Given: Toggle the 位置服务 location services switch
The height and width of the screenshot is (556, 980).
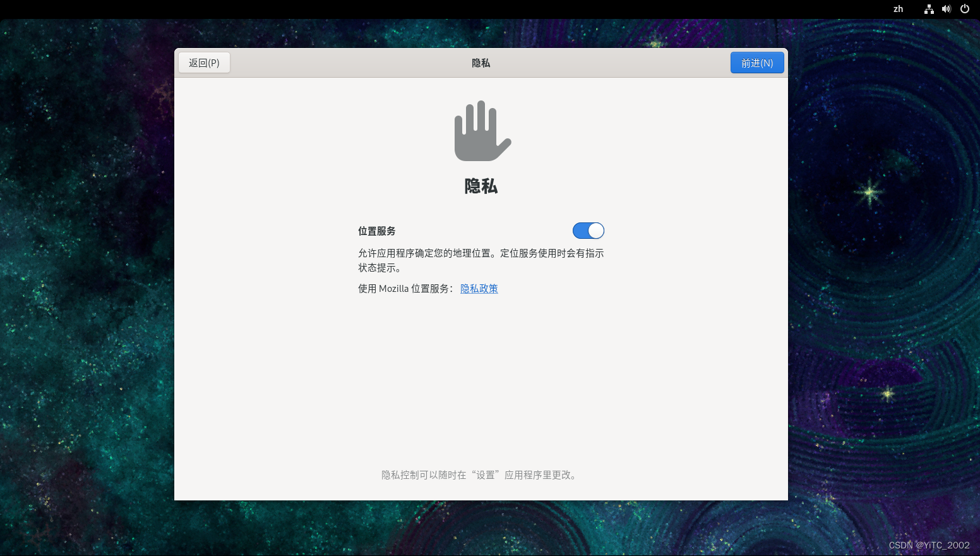Looking at the screenshot, I should tap(589, 231).
